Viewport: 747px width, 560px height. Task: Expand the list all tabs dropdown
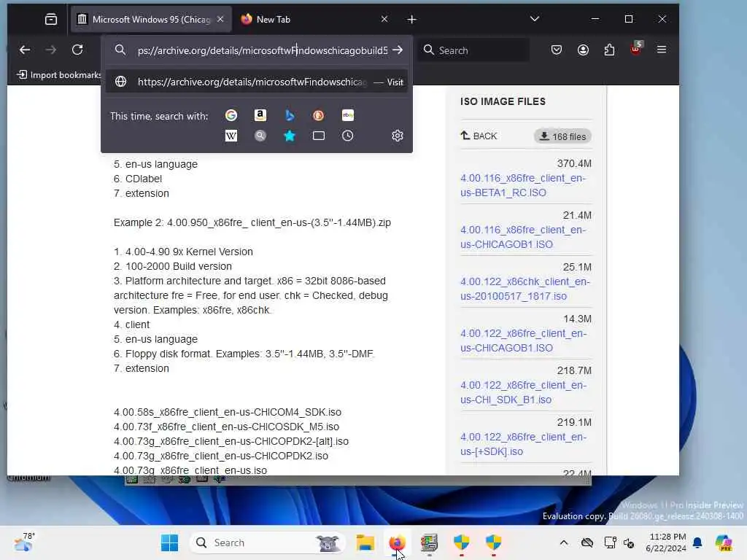[535, 19]
